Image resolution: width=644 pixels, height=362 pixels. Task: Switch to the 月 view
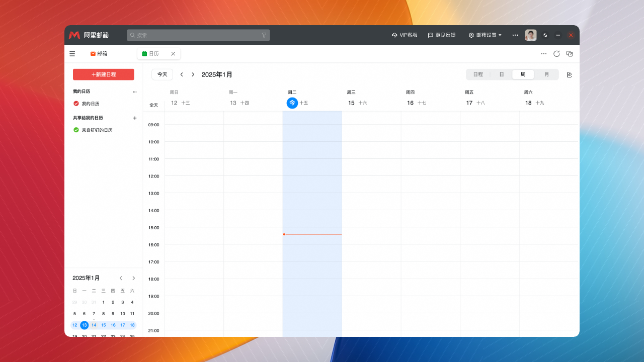pos(547,74)
